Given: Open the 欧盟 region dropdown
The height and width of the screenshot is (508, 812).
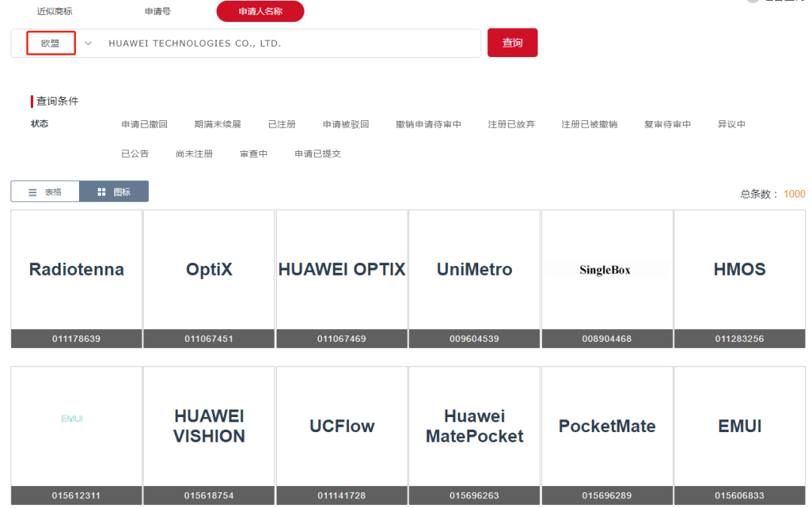Looking at the screenshot, I should tap(51, 43).
